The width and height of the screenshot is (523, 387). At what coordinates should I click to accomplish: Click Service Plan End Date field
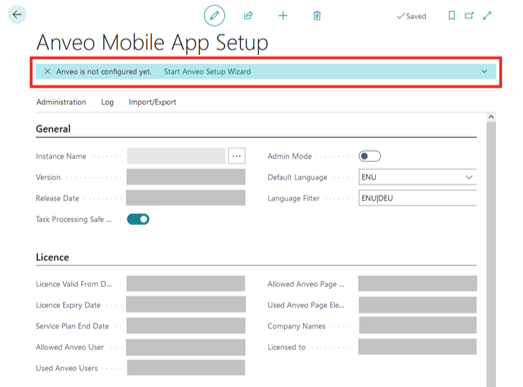click(186, 326)
